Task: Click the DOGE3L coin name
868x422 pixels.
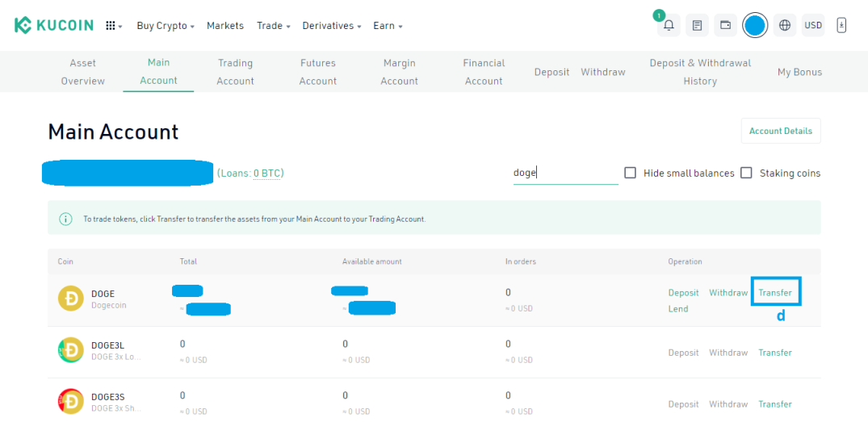Action: tap(108, 345)
